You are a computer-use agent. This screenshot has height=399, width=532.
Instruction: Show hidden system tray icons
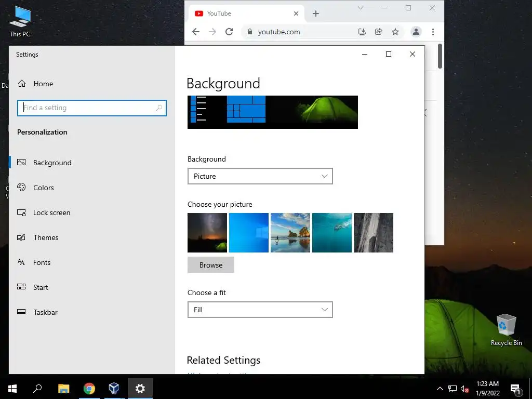click(440, 389)
